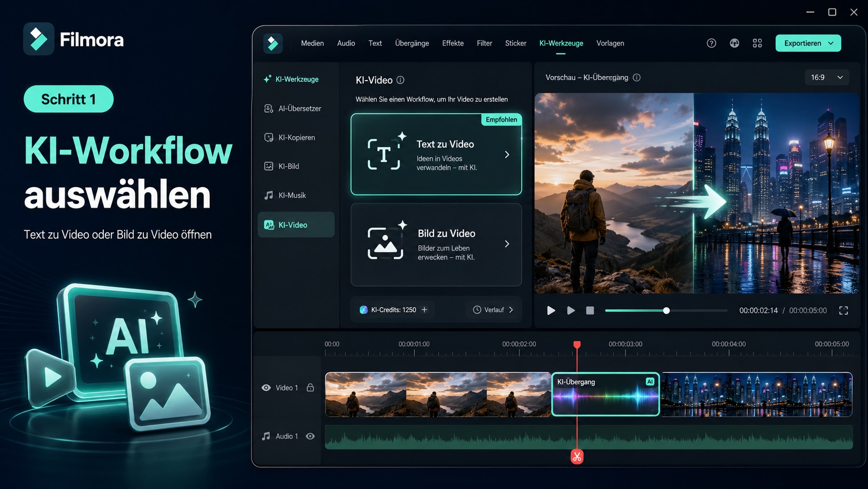
Task: Click the dimmed gray play button under the preview
Action: coord(571,310)
